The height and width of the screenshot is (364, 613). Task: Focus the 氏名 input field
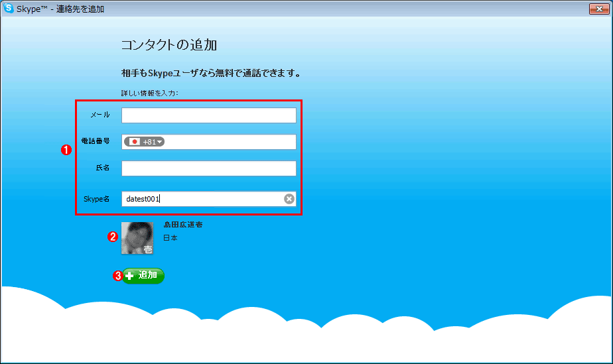pyautogui.click(x=209, y=168)
